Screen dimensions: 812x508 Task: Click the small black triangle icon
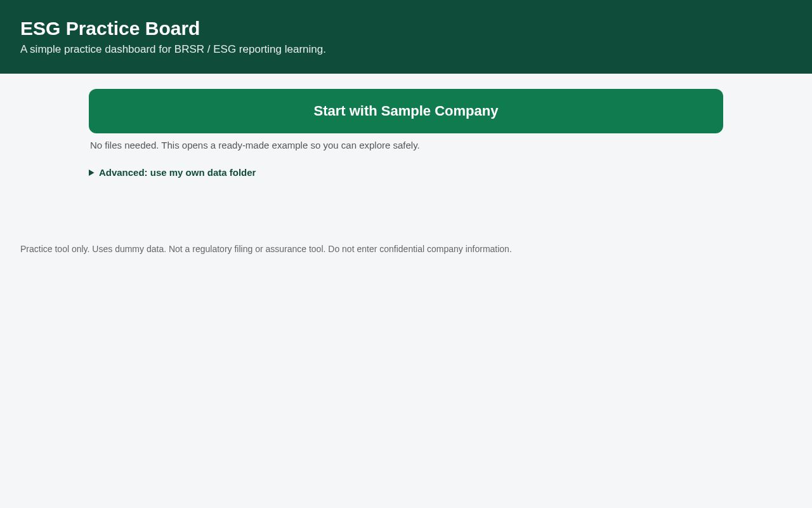[x=91, y=173]
